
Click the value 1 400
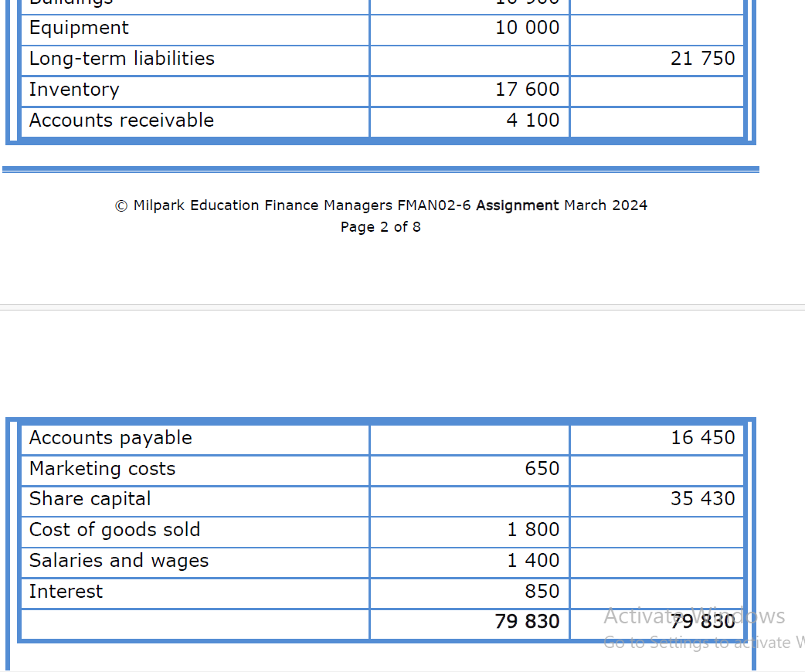(x=533, y=561)
